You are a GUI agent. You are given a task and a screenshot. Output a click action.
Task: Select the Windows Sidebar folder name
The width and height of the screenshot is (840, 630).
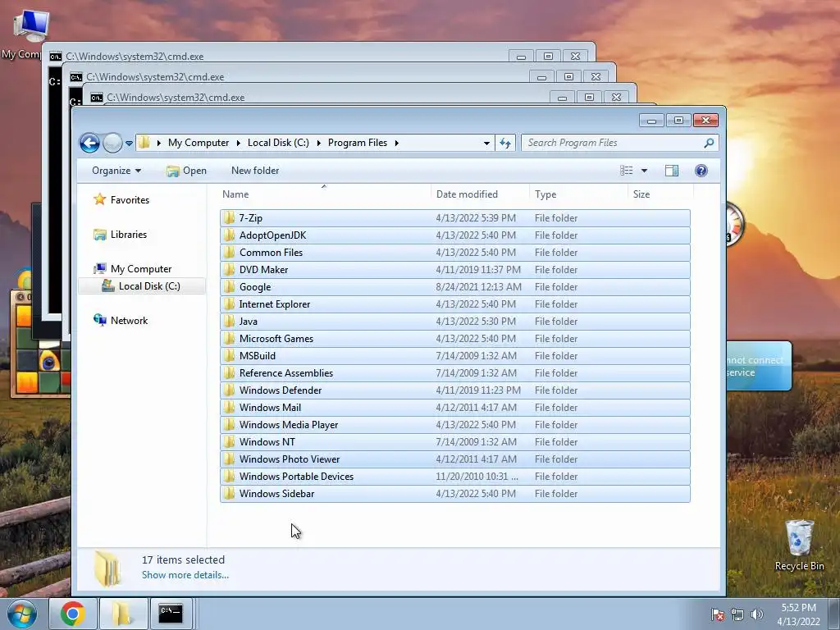click(276, 493)
